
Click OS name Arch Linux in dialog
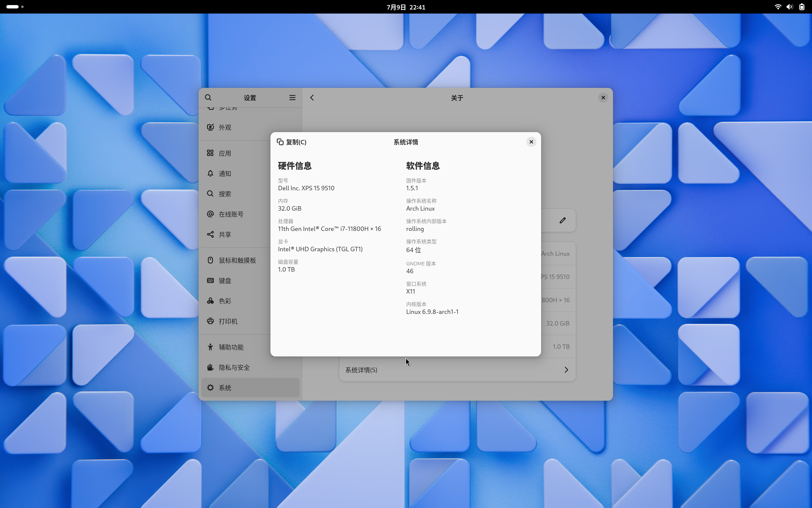(420, 209)
